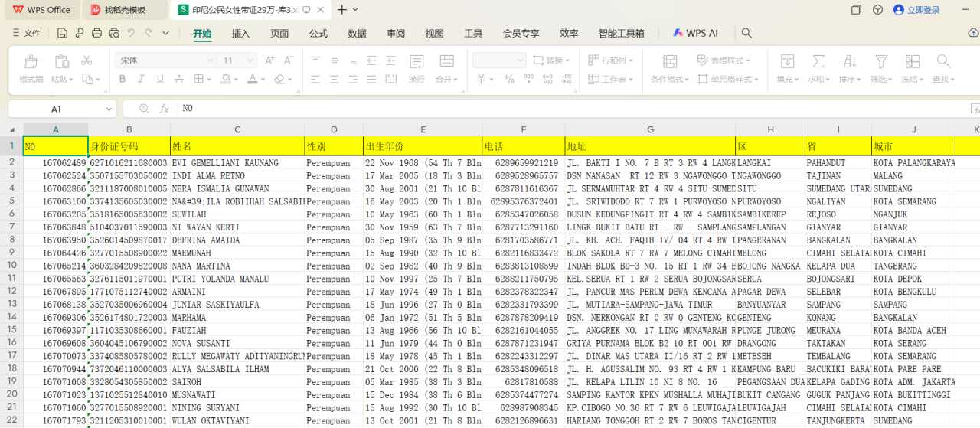Click the Login (立即登录) button
The height and width of the screenshot is (428, 980).
916,10
